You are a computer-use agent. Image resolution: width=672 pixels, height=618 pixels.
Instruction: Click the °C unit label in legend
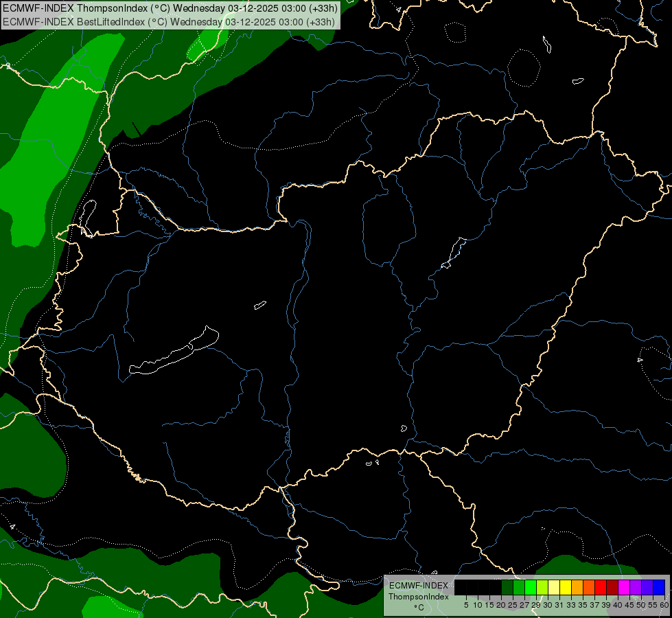419,608
